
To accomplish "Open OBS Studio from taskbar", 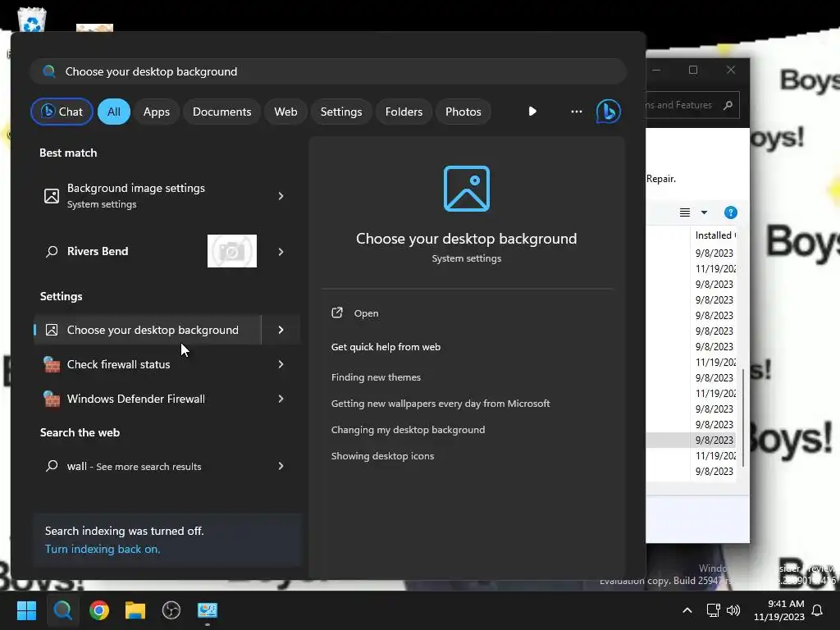I will 171,610.
